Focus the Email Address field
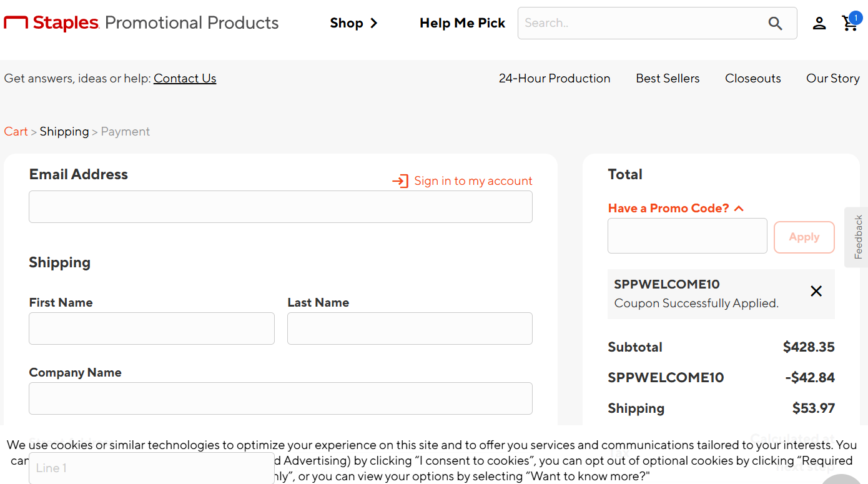868x484 pixels. click(280, 207)
